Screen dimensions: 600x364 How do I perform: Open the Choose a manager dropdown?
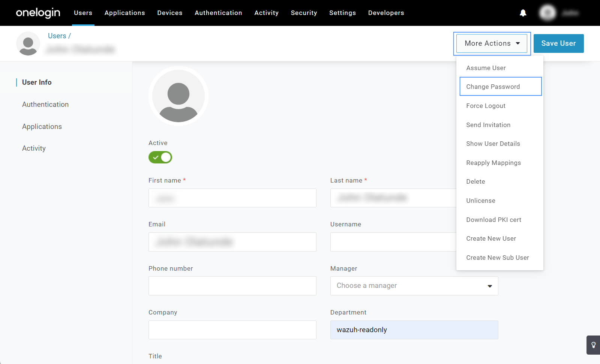[414, 286]
